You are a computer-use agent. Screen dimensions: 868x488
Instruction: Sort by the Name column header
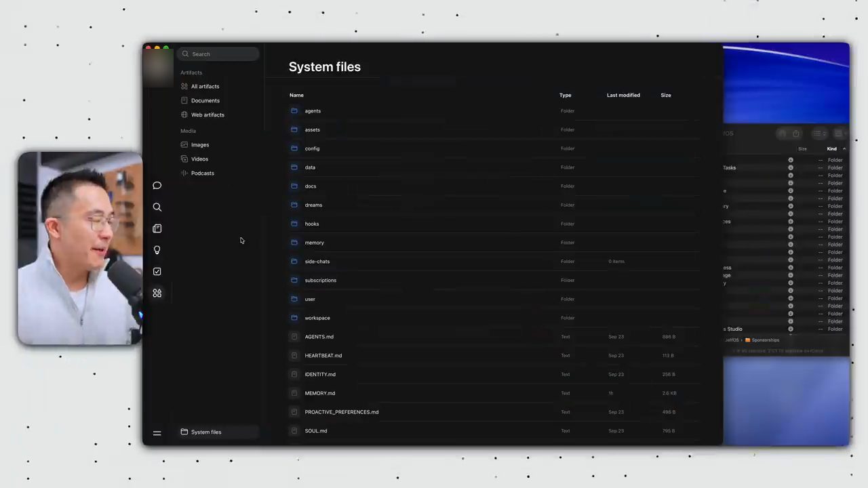pos(296,95)
